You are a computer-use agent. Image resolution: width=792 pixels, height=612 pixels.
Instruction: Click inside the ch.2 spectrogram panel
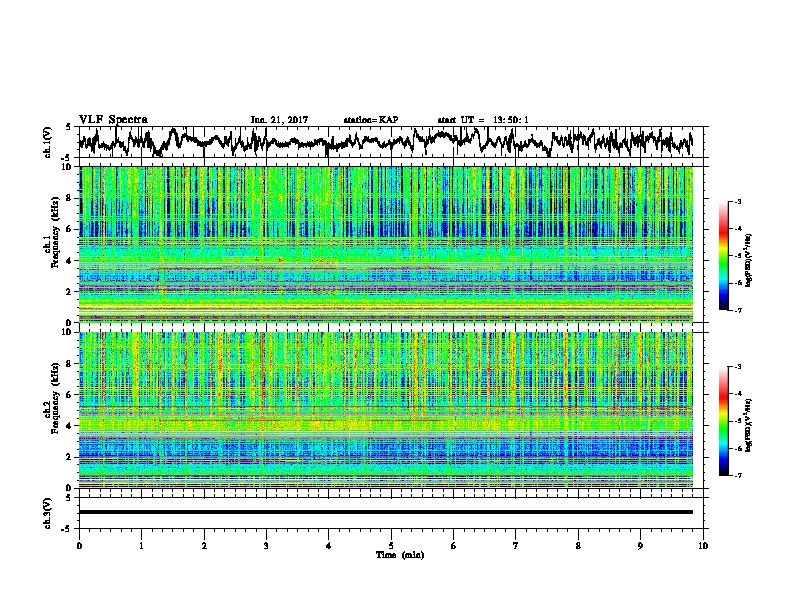[386, 410]
